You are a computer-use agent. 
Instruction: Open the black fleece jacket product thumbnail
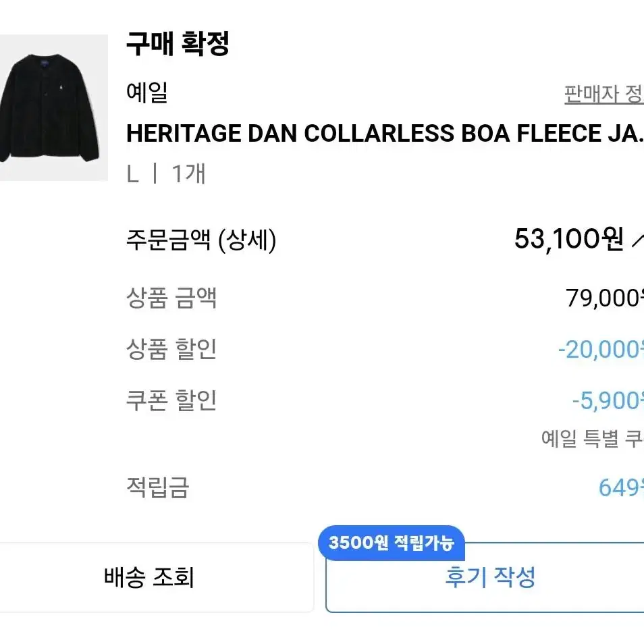[54, 107]
